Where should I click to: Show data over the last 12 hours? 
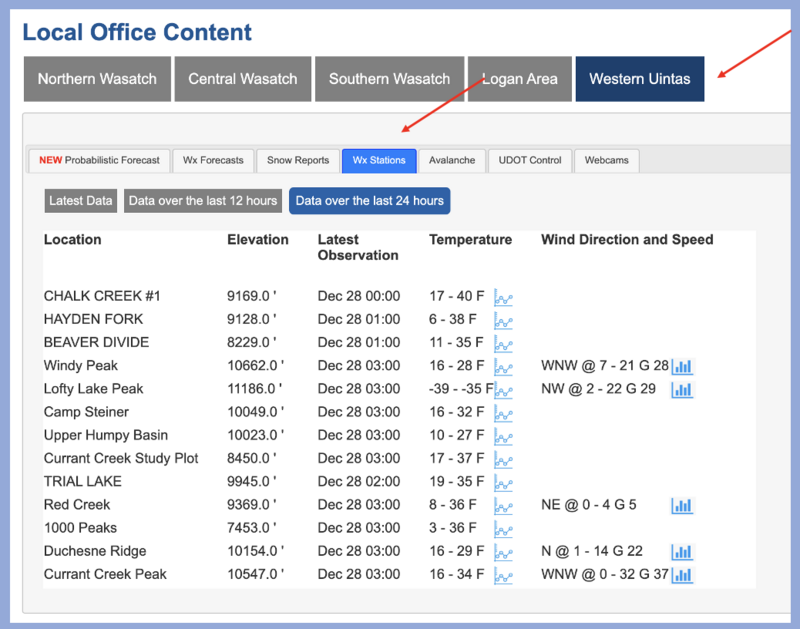pos(203,201)
